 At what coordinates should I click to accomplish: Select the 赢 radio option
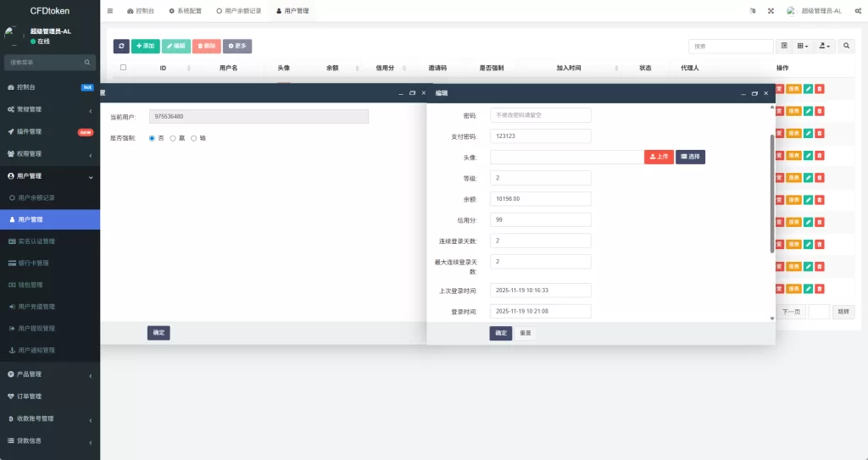[173, 137]
